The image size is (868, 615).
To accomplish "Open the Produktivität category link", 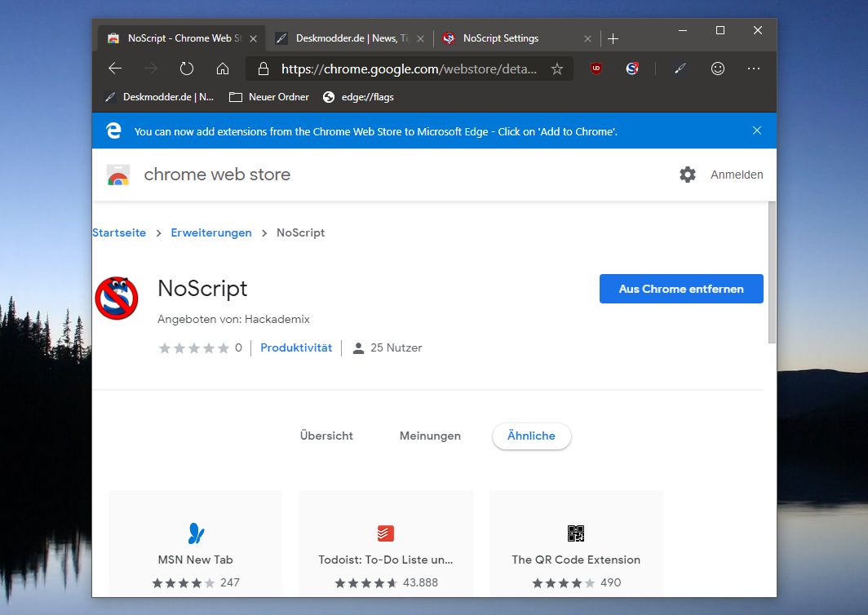I will click(x=296, y=347).
